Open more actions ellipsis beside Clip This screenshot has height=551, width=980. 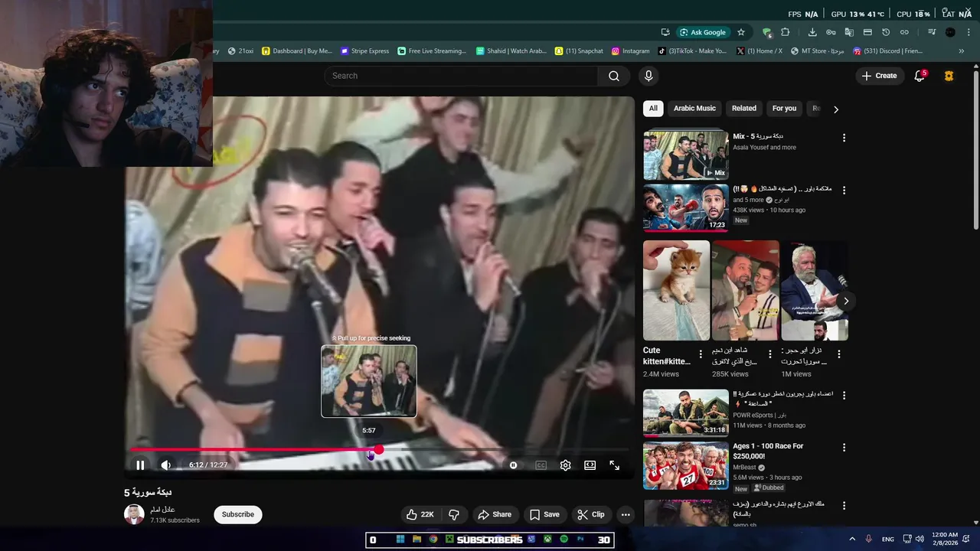point(626,514)
